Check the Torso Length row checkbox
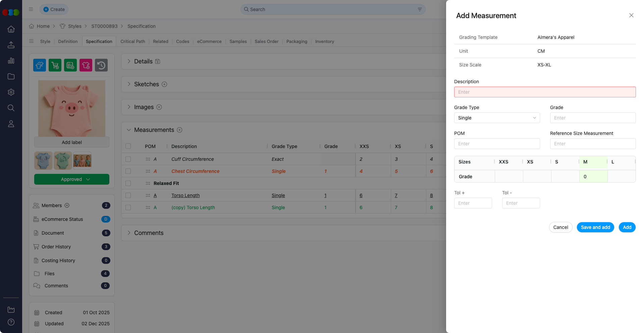 [128, 195]
